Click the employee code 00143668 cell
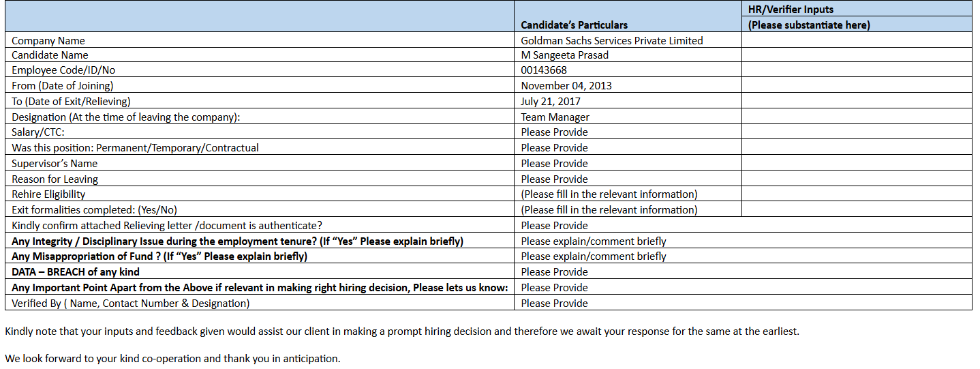 544,70
